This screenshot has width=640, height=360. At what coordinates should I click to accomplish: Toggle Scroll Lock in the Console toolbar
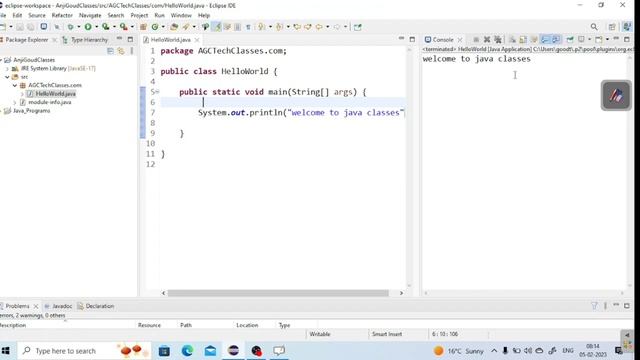coord(523,40)
